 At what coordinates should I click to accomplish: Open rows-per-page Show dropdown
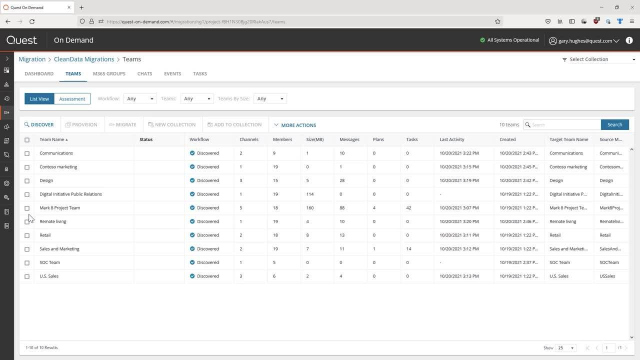[x=566, y=348]
